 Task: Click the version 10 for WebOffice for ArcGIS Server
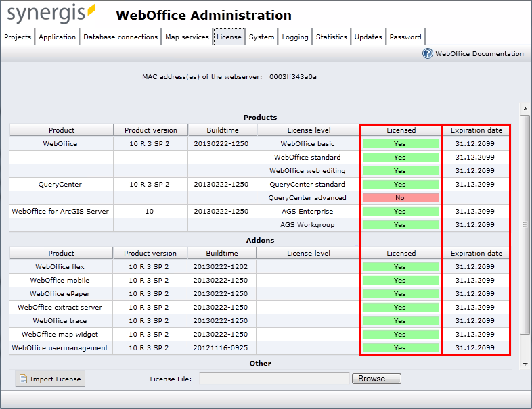coord(150,212)
